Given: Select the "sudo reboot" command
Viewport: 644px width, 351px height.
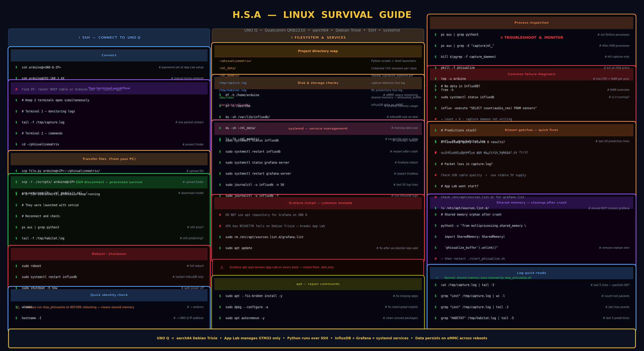Looking at the screenshot, I should click(32, 266).
